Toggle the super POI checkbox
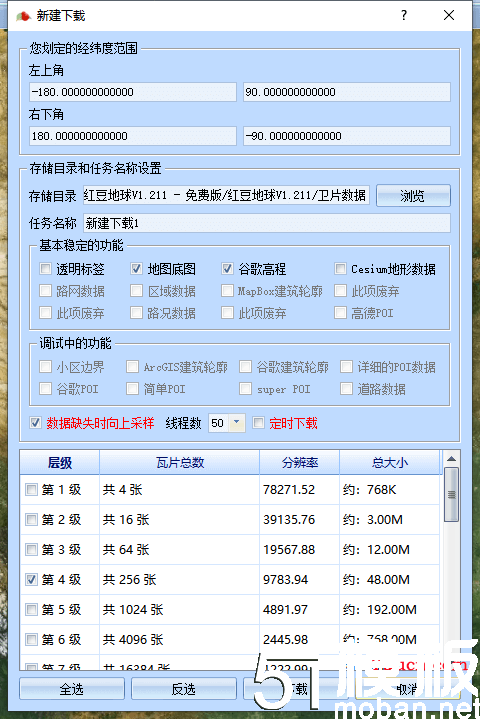Screen dimensions: 480x719 (x=245, y=388)
